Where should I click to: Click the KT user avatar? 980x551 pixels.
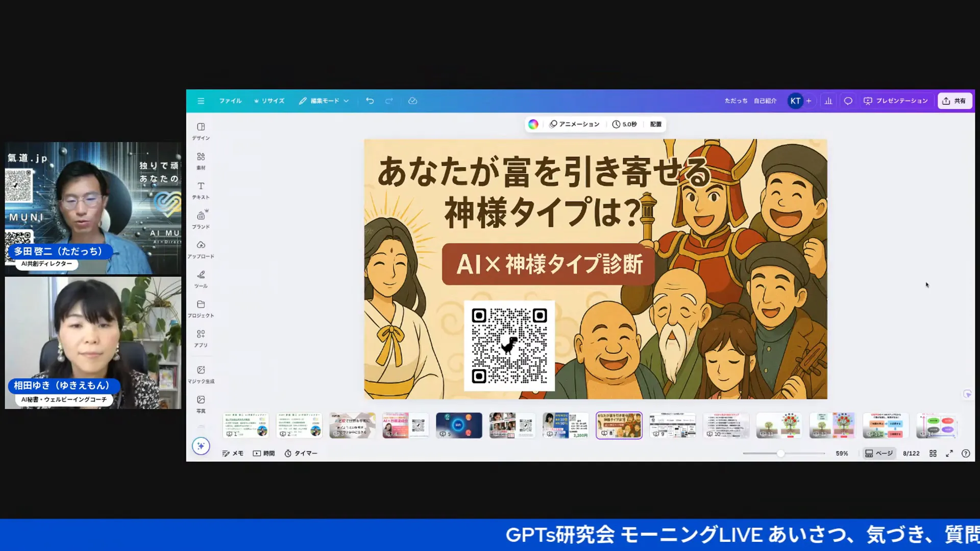pyautogui.click(x=795, y=101)
